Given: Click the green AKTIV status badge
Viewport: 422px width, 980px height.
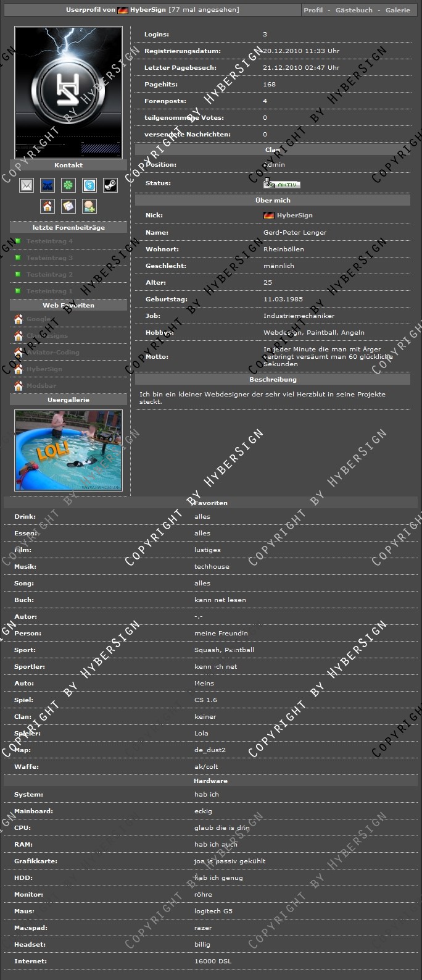Looking at the screenshot, I should 282,184.
